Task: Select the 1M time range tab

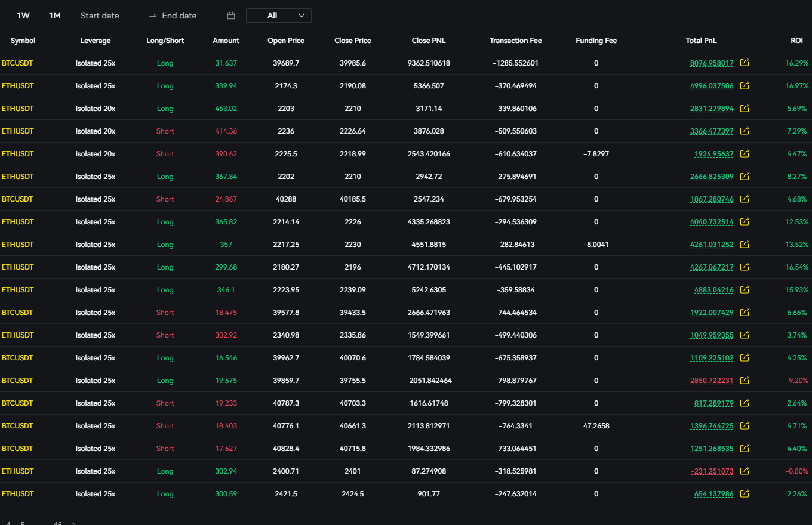Action: [x=55, y=16]
